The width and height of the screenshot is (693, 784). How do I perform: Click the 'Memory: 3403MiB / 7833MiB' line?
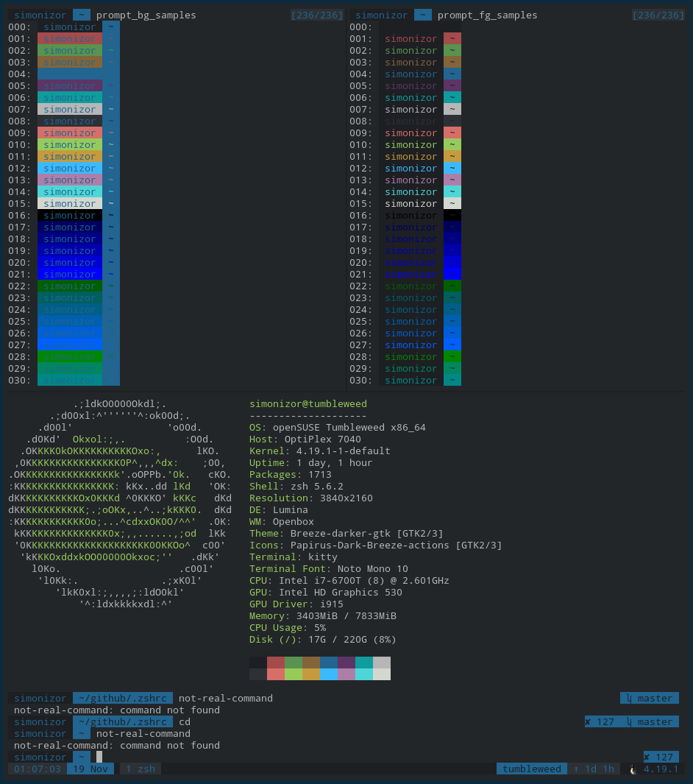pos(323,616)
